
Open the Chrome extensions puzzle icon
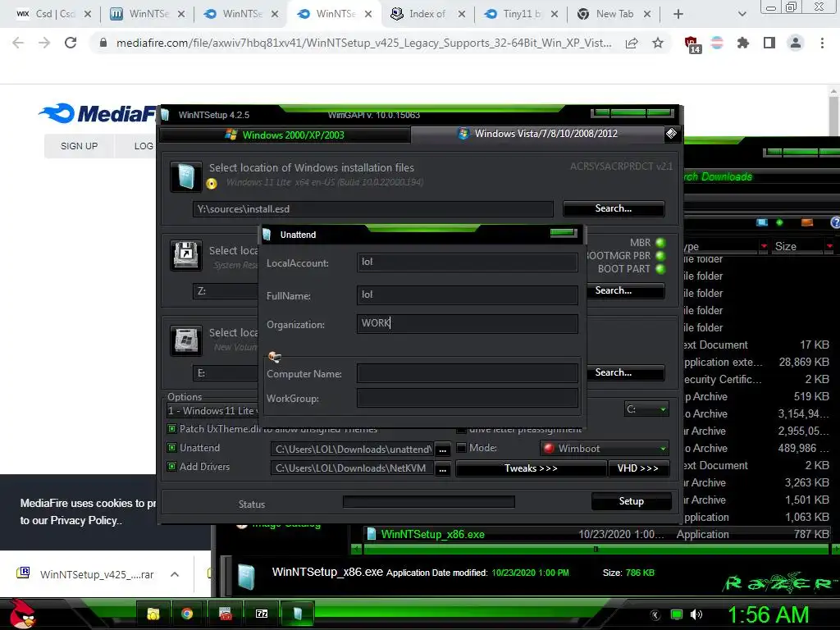[x=742, y=43]
